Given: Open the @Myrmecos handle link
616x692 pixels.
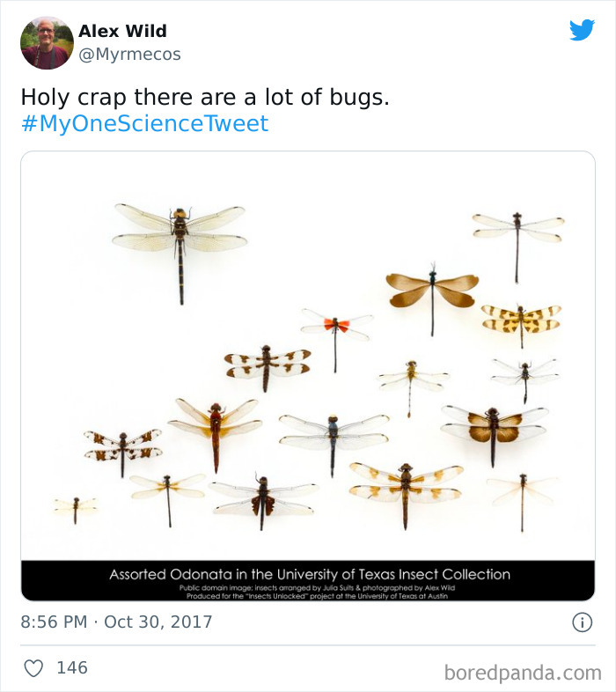Looking at the screenshot, I should [129, 55].
